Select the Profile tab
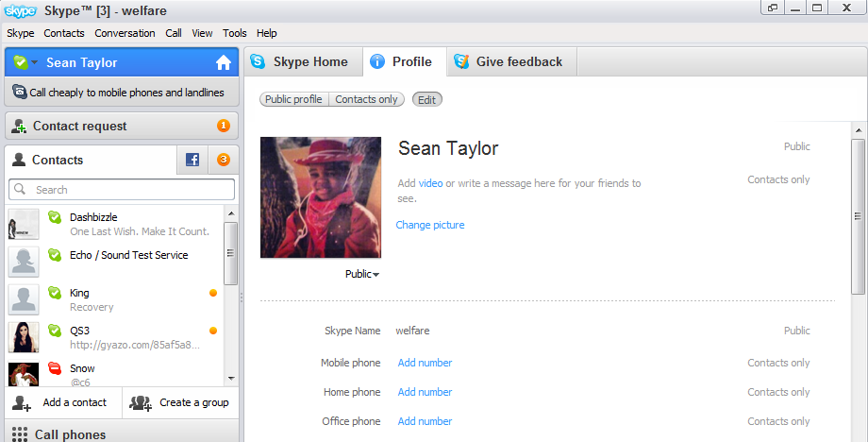The height and width of the screenshot is (442, 868). [x=404, y=61]
